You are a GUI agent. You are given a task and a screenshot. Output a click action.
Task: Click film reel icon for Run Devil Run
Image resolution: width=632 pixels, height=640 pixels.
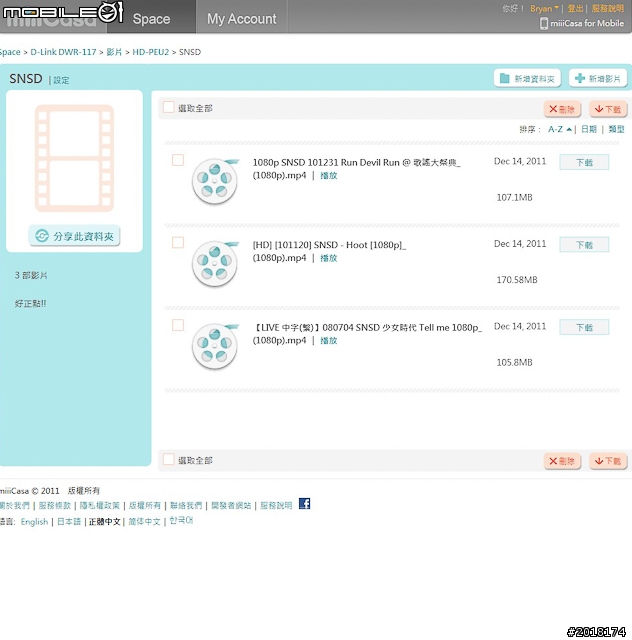click(x=215, y=180)
